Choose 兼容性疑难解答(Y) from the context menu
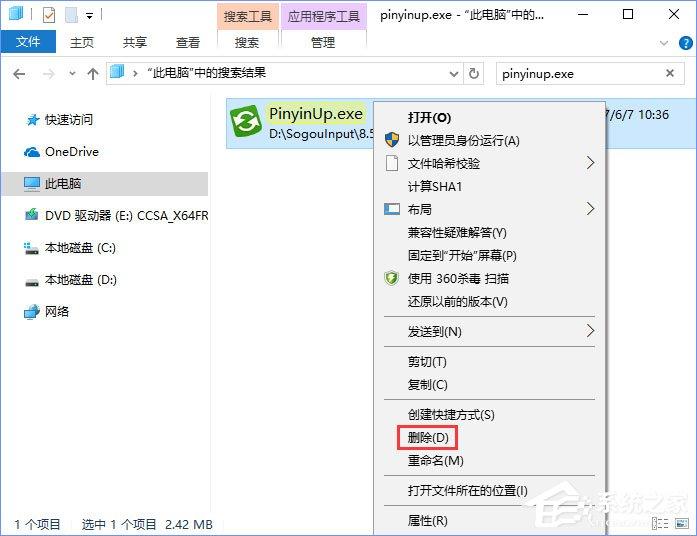This screenshot has width=697, height=536. click(x=489, y=232)
